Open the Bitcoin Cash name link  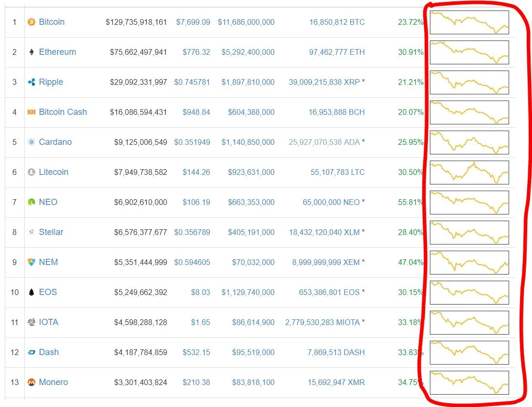[x=63, y=112]
